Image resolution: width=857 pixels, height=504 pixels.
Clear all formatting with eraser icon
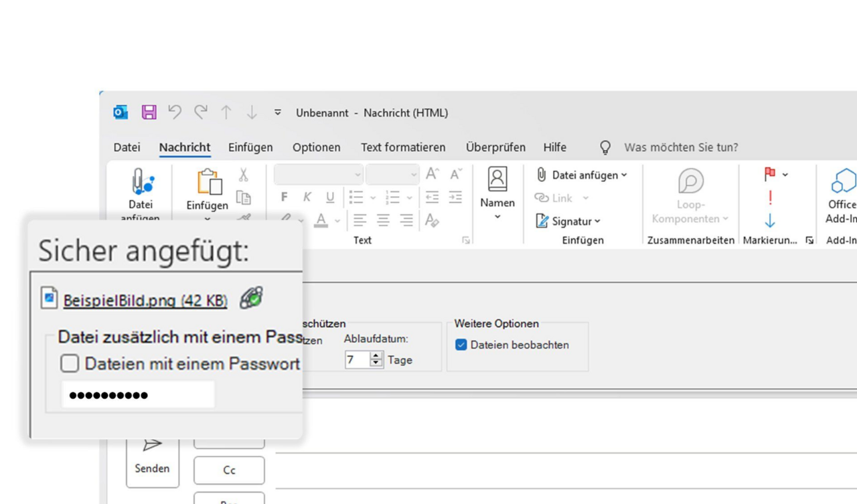coord(432,220)
